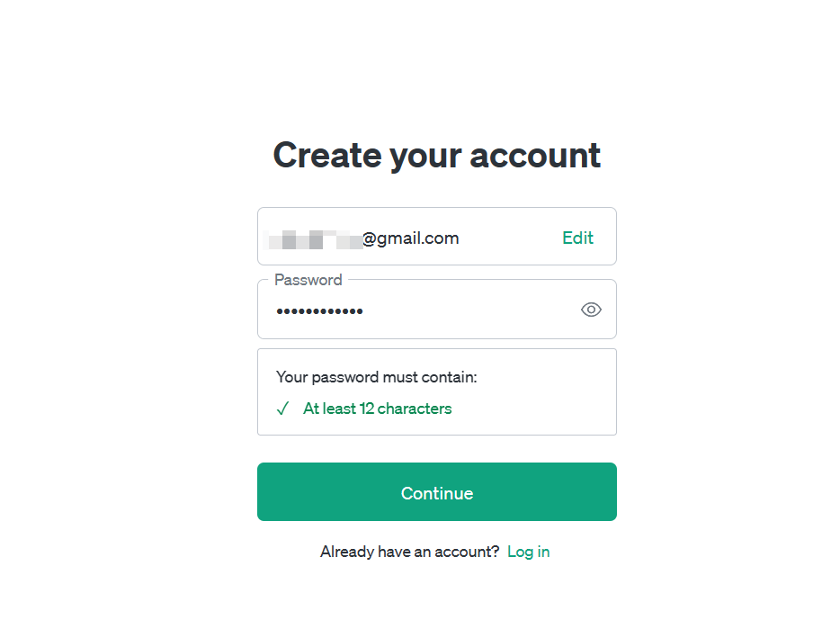Click Edit next to the email address
Image resolution: width=840 pixels, height=629 pixels.
click(577, 238)
